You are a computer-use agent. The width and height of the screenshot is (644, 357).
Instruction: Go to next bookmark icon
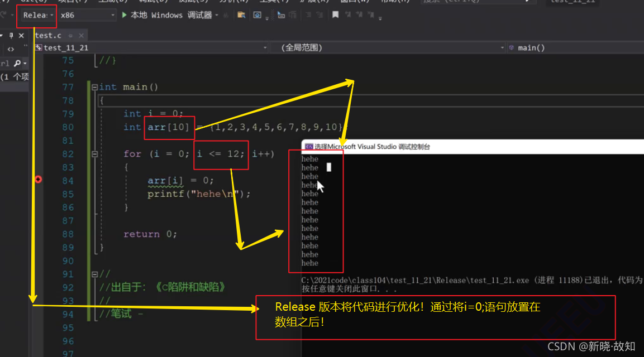pyautogui.click(x=359, y=15)
